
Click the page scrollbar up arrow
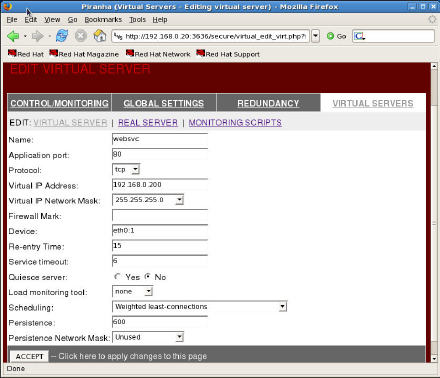click(x=434, y=66)
